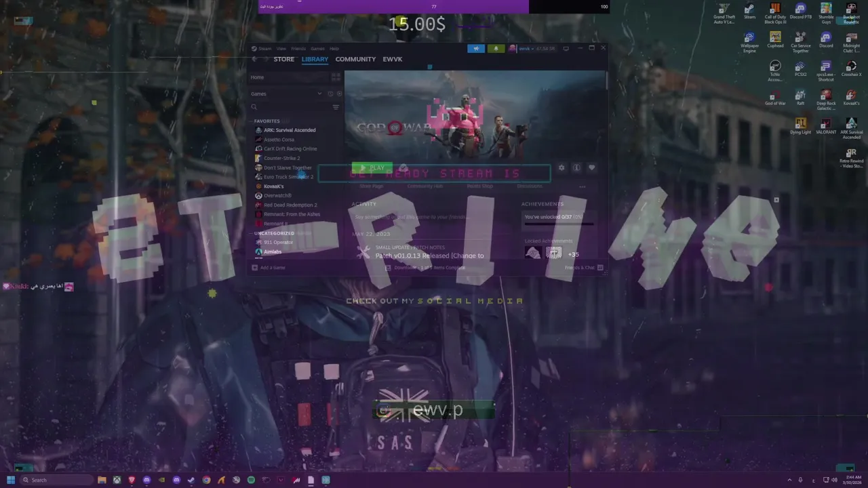Open the rpcs3.exe shortcut on desktop

(826, 70)
